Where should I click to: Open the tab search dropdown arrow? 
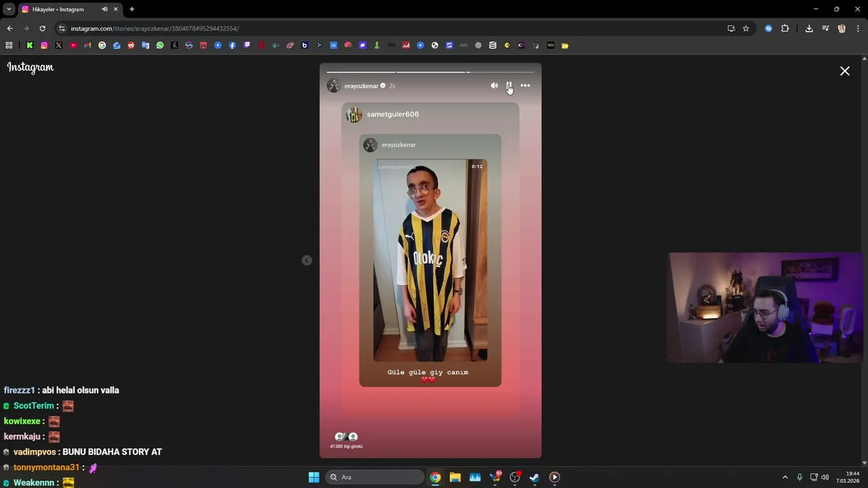(x=9, y=9)
